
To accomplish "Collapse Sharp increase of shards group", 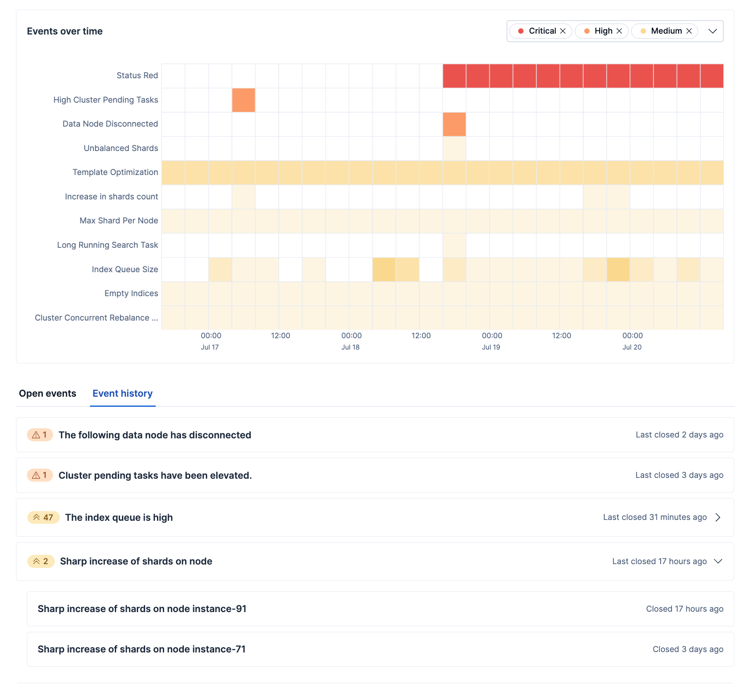I will point(718,561).
